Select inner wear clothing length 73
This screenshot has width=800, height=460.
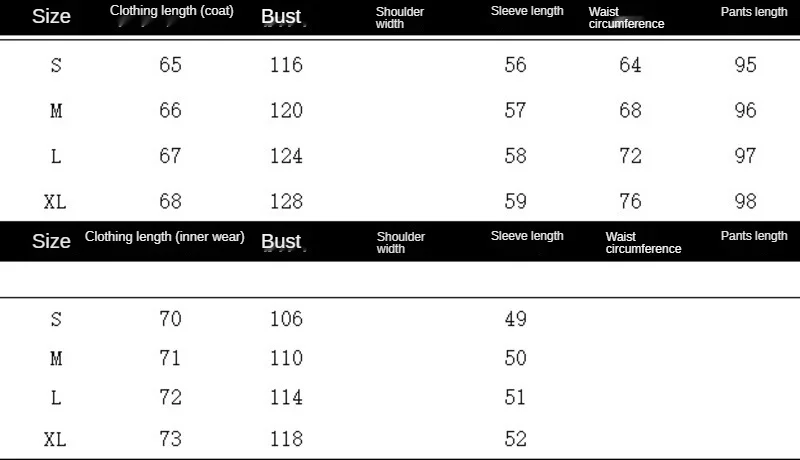(170, 439)
